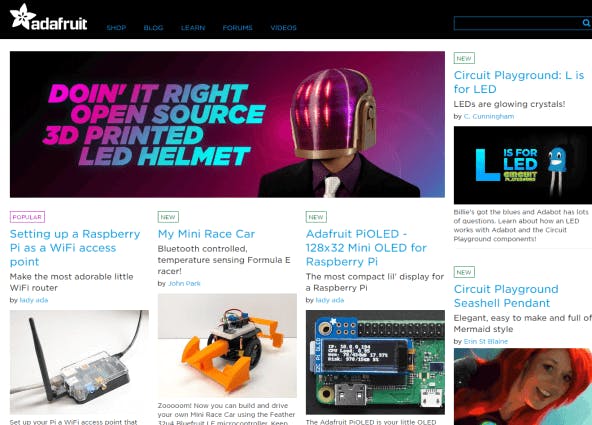592x425 pixels.
Task: View author C. Cunningham's page
Action: click(x=489, y=116)
